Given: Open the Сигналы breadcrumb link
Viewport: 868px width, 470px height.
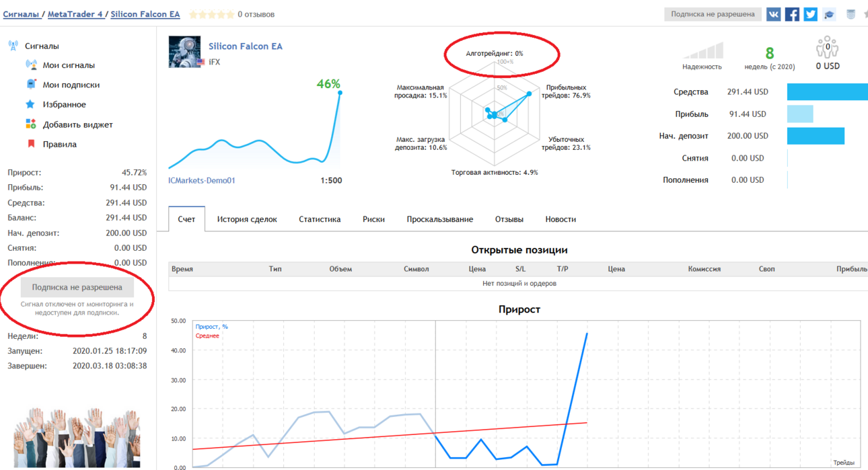Looking at the screenshot, I should pyautogui.click(x=21, y=14).
